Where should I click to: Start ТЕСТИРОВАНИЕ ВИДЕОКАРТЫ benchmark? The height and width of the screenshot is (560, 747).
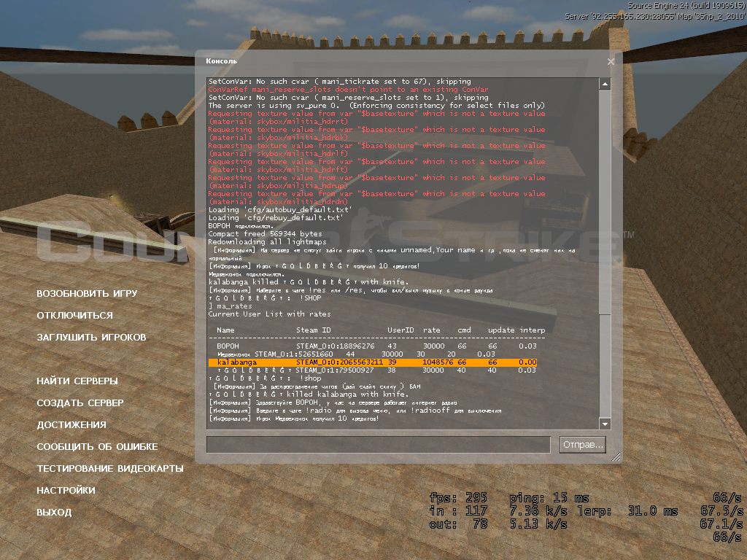tap(110, 469)
